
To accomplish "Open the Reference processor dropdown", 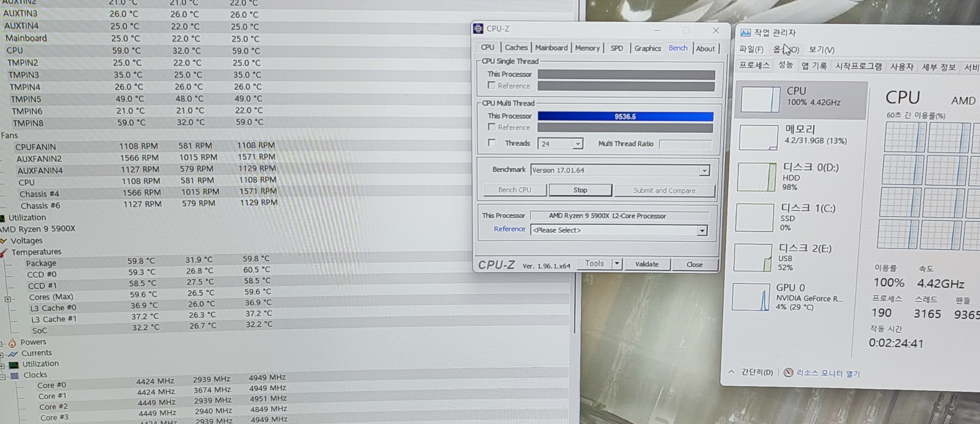I will pos(702,230).
